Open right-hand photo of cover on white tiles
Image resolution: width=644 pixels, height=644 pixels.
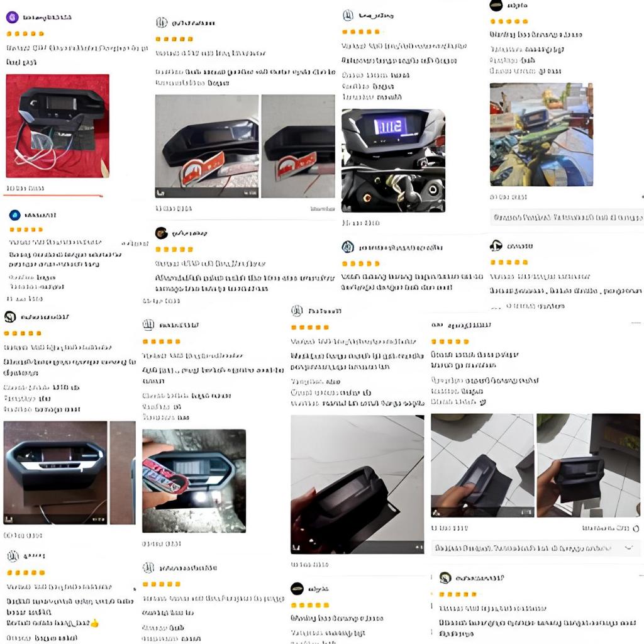pos(589,465)
